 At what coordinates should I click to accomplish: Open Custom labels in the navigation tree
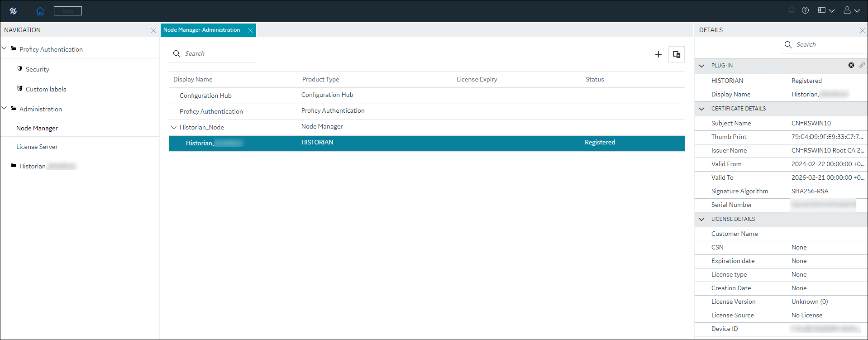[x=46, y=89]
